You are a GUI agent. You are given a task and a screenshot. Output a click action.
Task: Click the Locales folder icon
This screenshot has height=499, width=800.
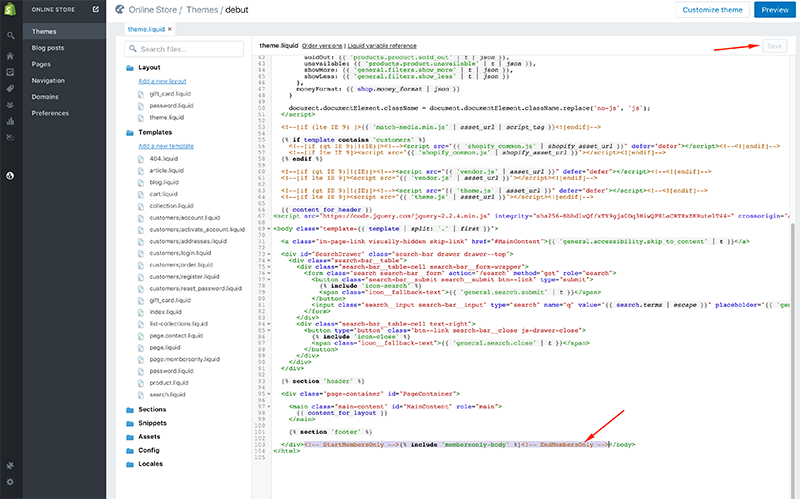click(x=130, y=464)
